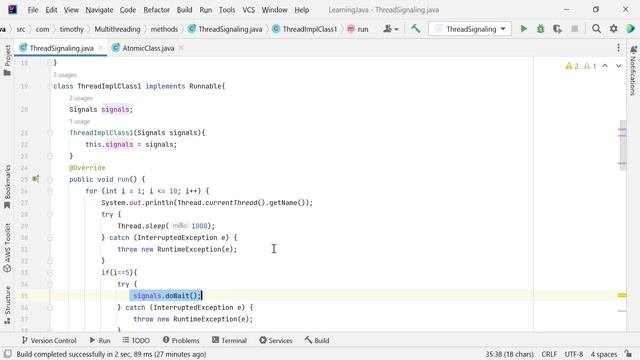Open the Run menu
Screen dimensions: 640x360
coord(206,10)
